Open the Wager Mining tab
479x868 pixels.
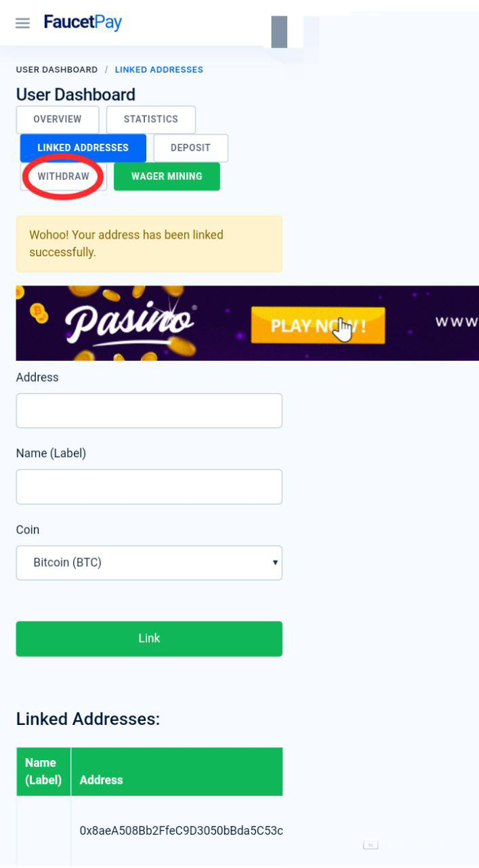167,176
